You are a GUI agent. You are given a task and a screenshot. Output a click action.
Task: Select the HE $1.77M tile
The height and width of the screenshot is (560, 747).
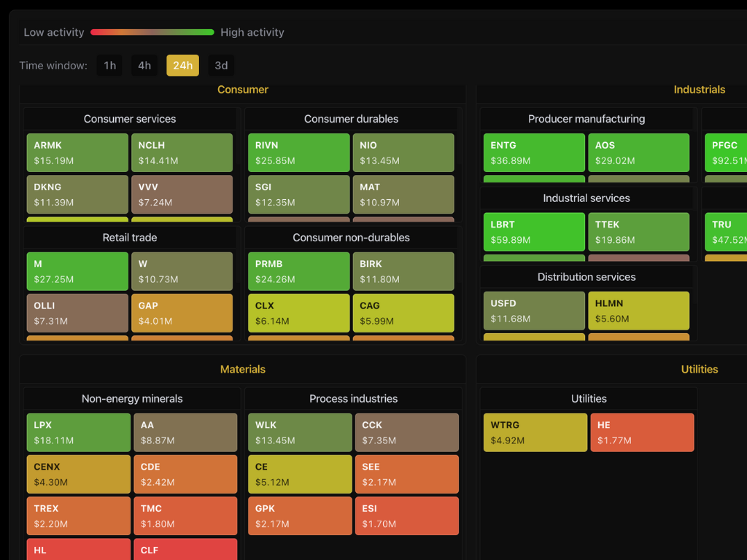pos(642,432)
